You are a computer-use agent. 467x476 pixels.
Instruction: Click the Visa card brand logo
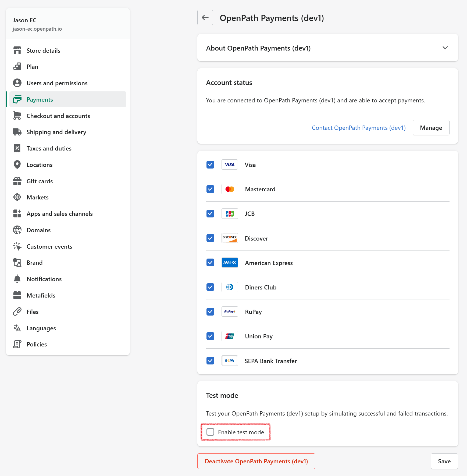click(x=230, y=164)
